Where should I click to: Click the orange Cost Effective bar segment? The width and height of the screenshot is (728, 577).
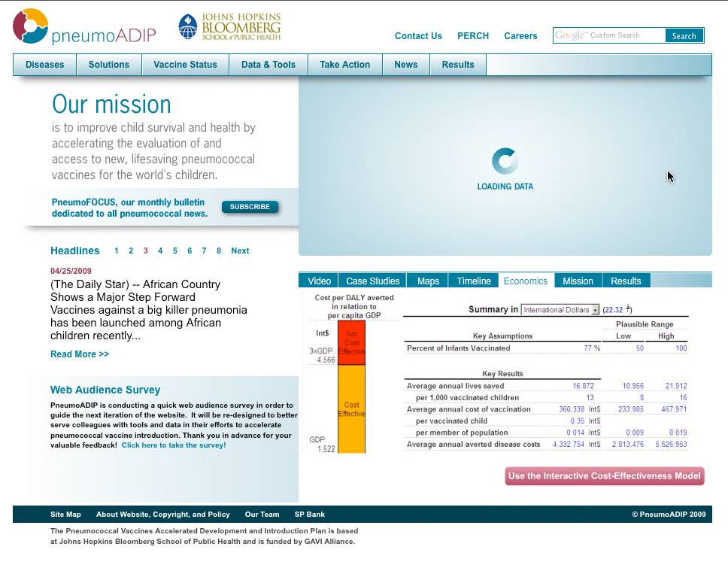[x=351, y=408]
